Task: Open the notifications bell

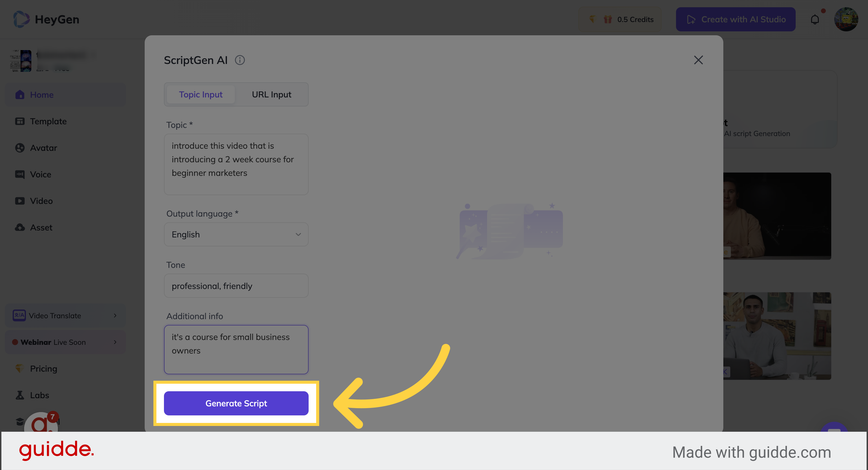Action: pyautogui.click(x=815, y=20)
